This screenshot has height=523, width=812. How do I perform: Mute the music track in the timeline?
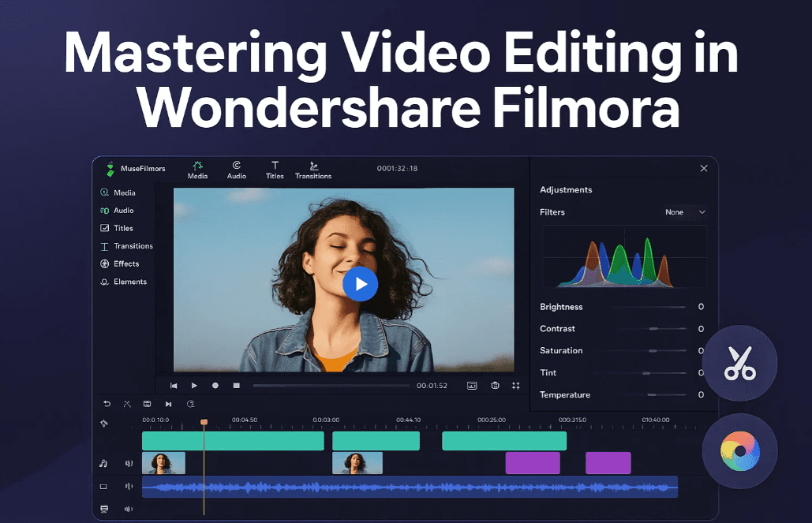click(x=129, y=464)
